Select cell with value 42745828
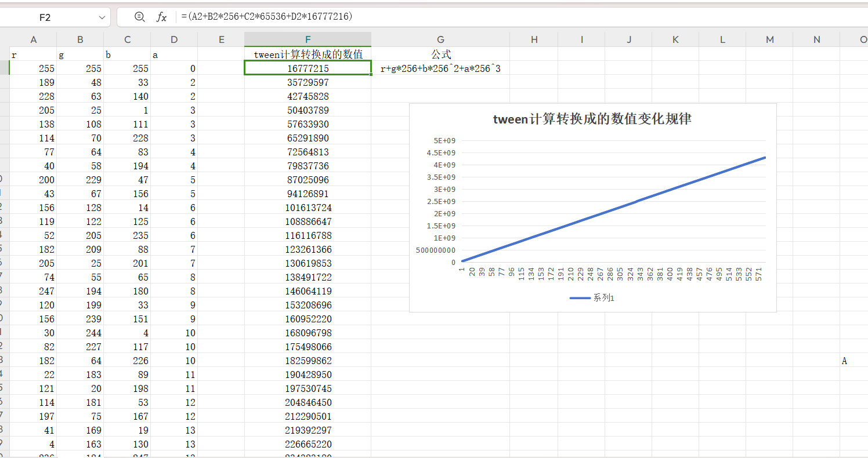Image resolution: width=868 pixels, height=458 pixels. point(308,96)
